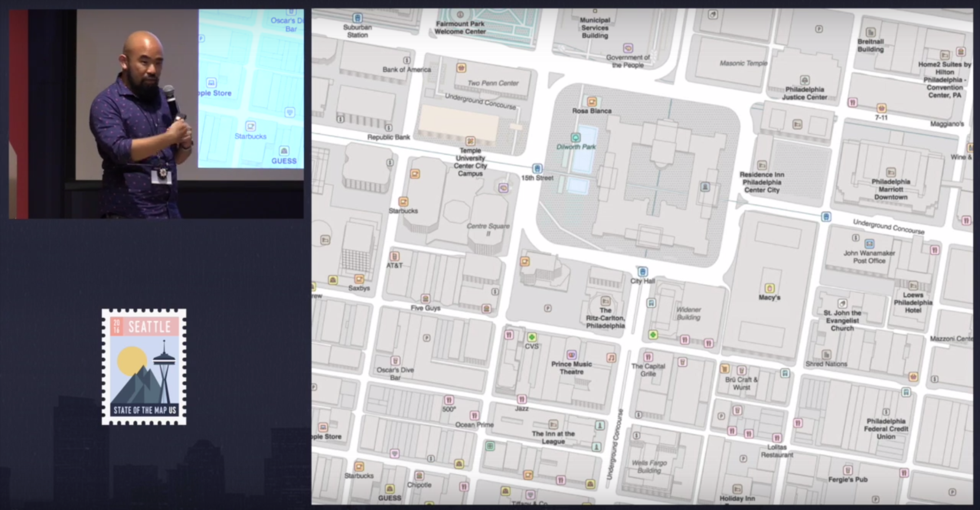Select the Macy's shopping icon

pyautogui.click(x=769, y=288)
